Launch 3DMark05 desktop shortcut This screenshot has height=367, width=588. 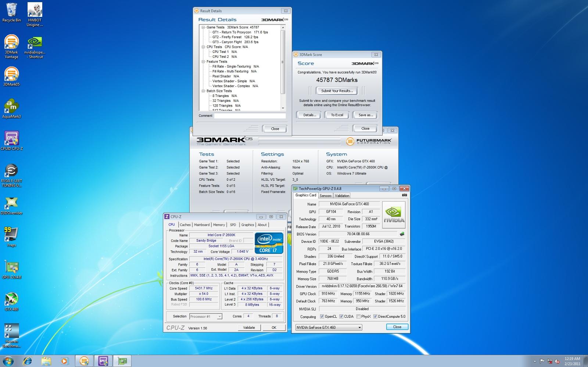tap(11, 76)
